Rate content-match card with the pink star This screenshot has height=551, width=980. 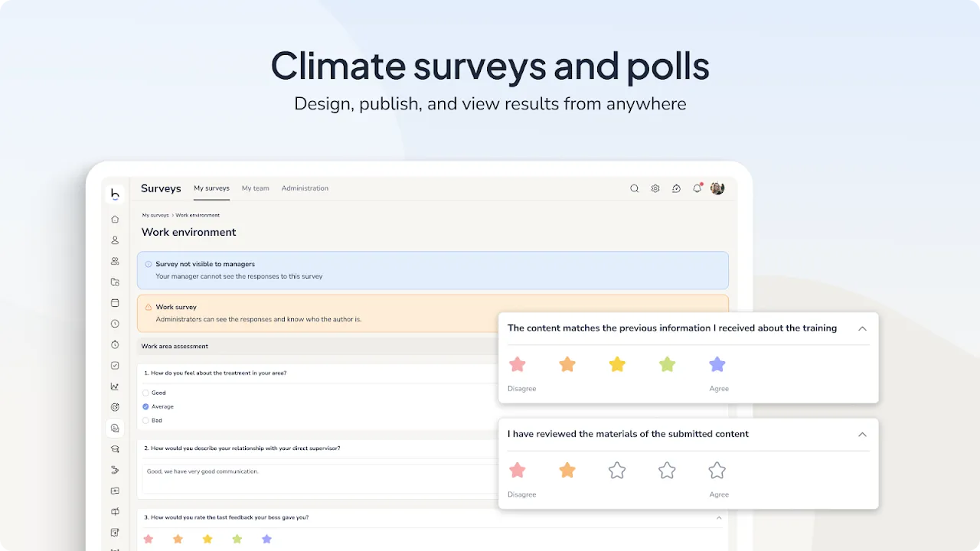coord(518,364)
